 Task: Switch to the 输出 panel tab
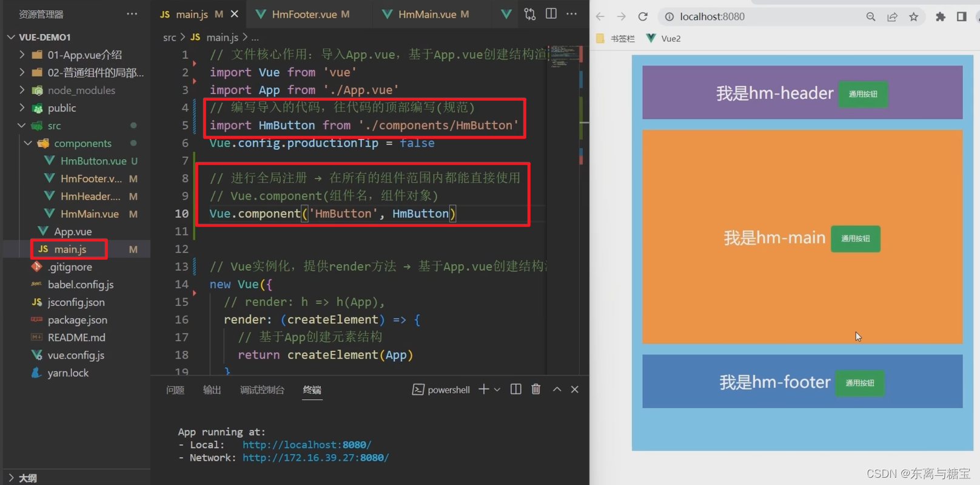tap(212, 390)
